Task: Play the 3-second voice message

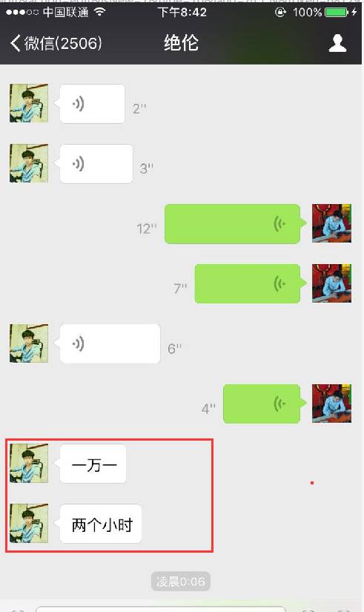Action: click(x=96, y=164)
